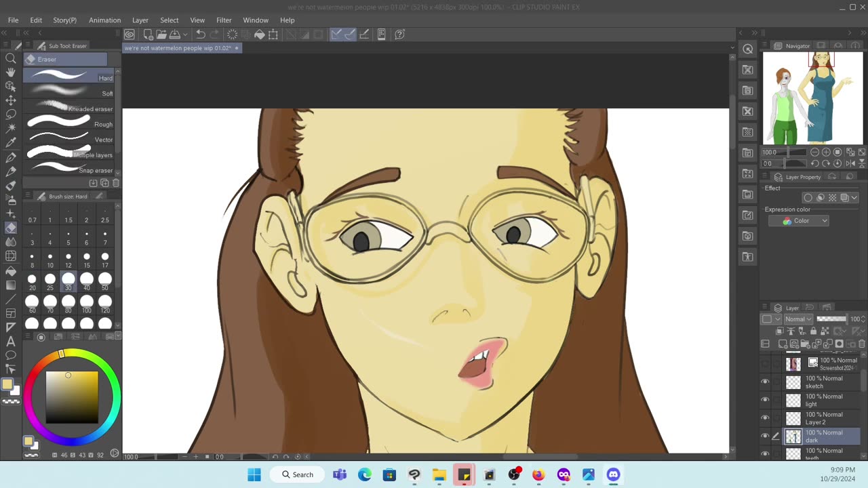The image size is (868, 488).
Task: Open File menu
Action: [13, 20]
